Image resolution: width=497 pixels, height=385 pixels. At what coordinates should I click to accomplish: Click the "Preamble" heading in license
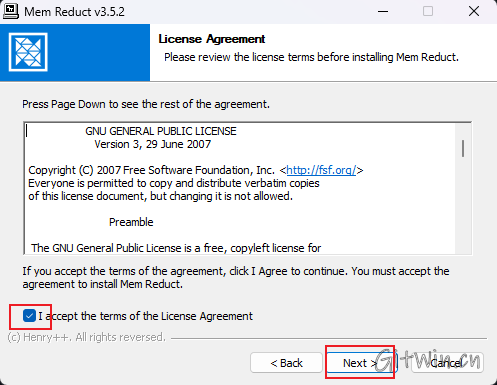point(131,222)
